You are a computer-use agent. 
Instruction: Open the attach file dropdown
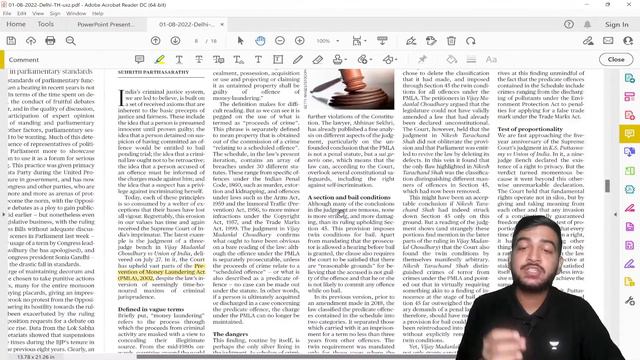[364, 60]
